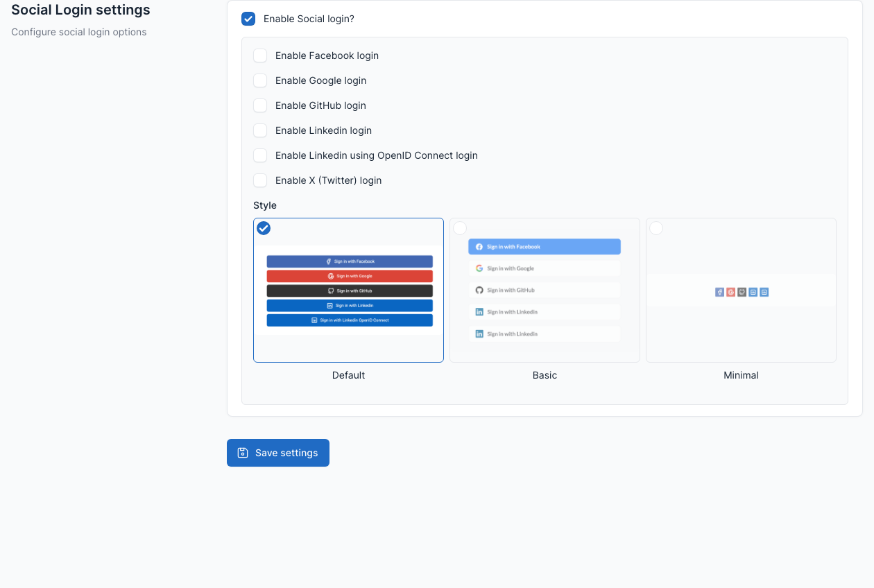This screenshot has width=874, height=588.
Task: Enable Linkedin using OpenID Connect login
Action: pos(260,155)
